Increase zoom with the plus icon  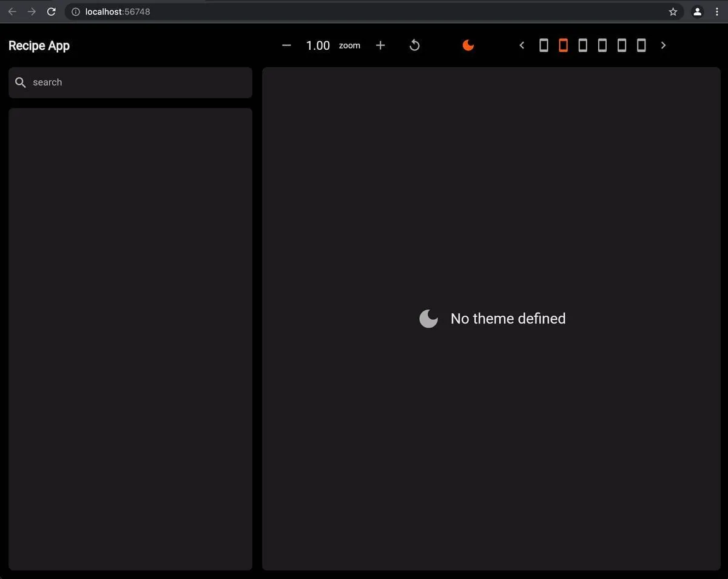tap(380, 46)
